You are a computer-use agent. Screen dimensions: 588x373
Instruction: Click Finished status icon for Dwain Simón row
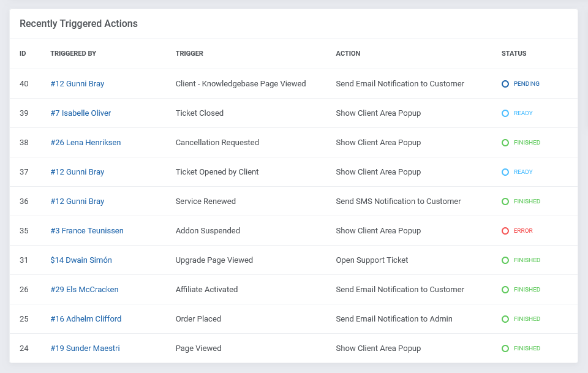pos(505,260)
